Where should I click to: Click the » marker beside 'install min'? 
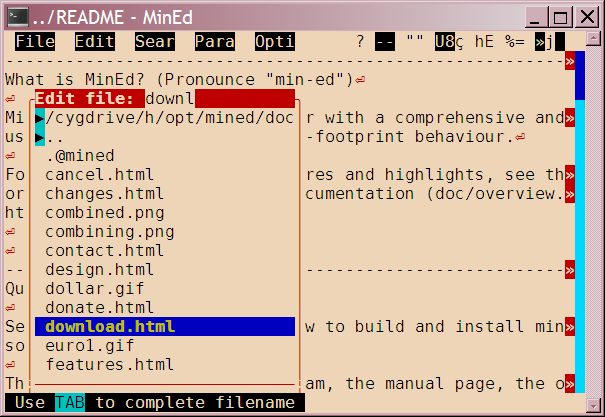pos(570,326)
